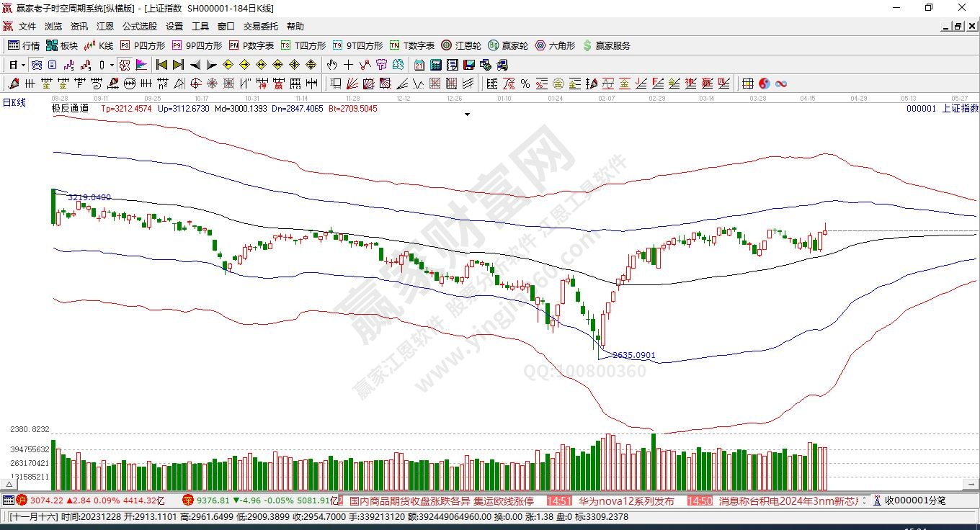Select the hand pan tool
This screenshot has width=980, height=530.
tap(332, 65)
